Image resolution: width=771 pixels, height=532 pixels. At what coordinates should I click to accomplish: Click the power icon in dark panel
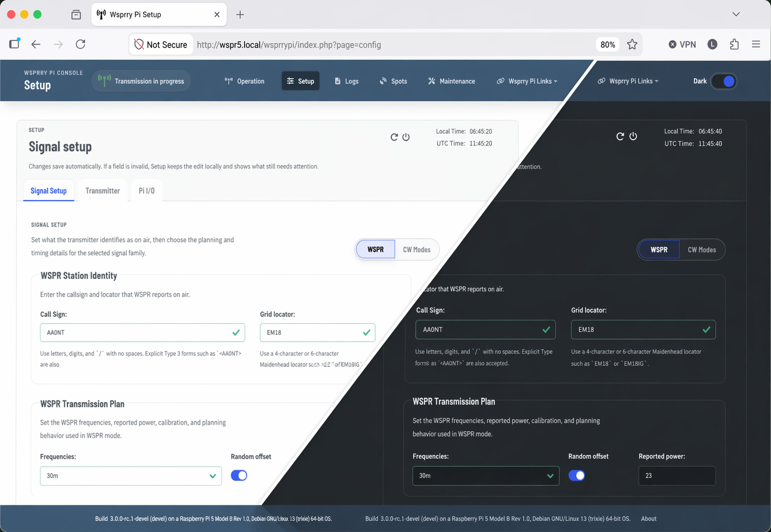pyautogui.click(x=633, y=136)
